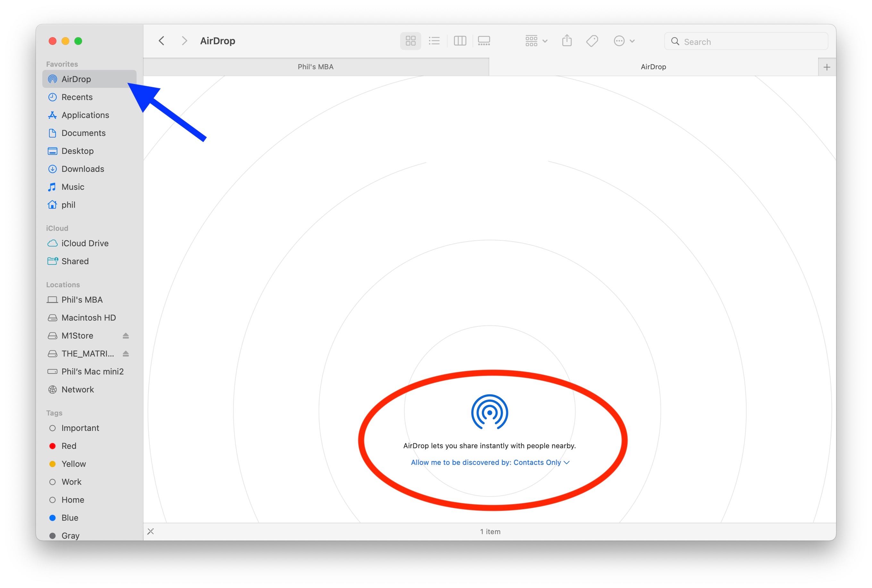Viewport: 872px width, 588px height.
Task: Select the Red tag in sidebar
Action: (69, 446)
